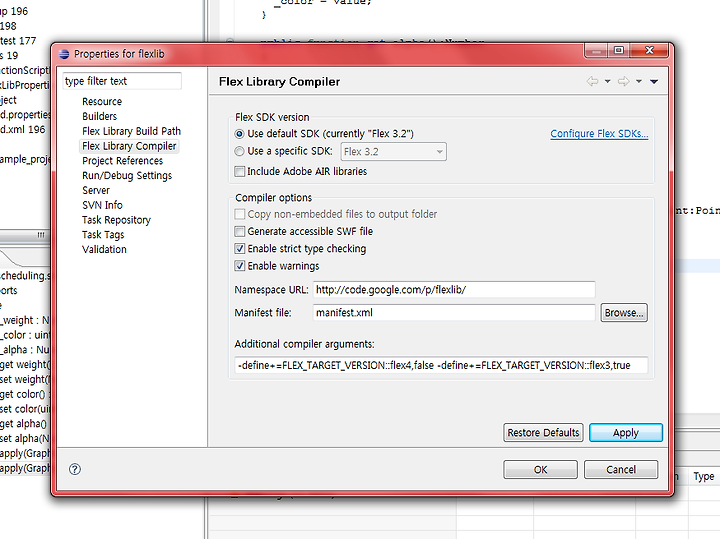Click Additional compiler arguments field
This screenshot has width=720, height=539.
pyautogui.click(x=441, y=365)
